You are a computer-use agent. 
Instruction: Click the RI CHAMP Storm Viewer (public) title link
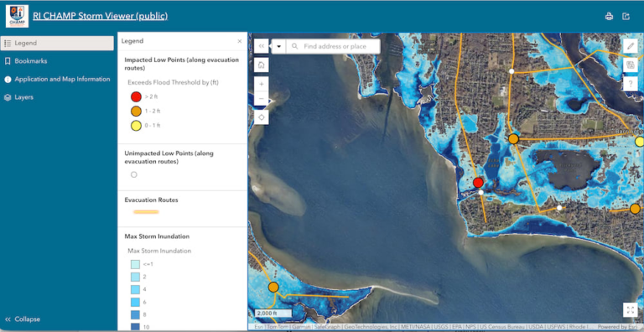[x=101, y=16]
